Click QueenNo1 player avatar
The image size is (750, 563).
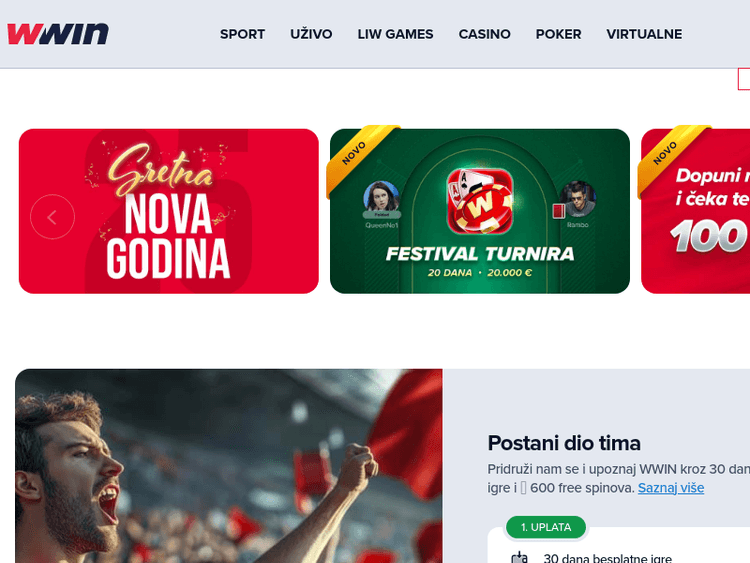click(x=381, y=199)
